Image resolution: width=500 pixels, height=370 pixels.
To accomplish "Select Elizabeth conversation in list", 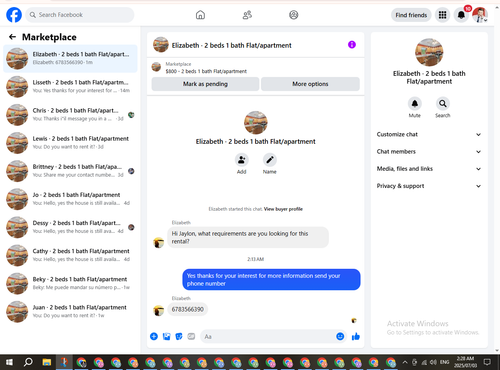I will (70, 58).
